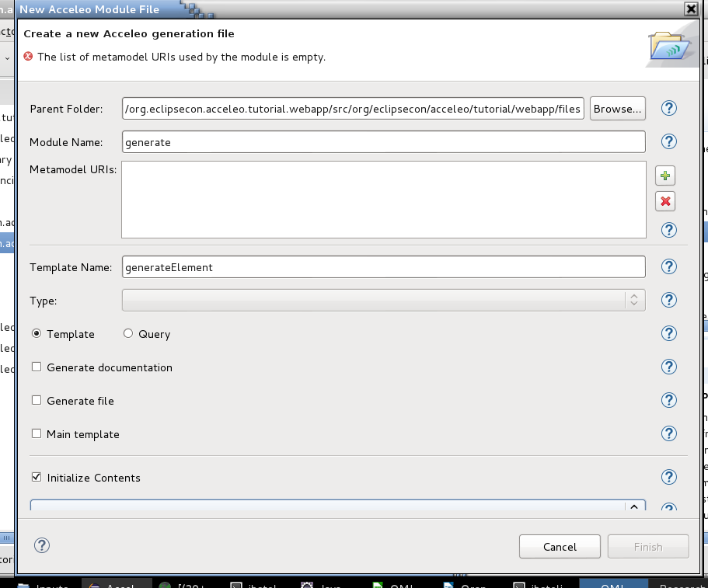Click the heading "Create a new Acceleo generation file"
This screenshot has width=708, height=588.
pos(129,34)
